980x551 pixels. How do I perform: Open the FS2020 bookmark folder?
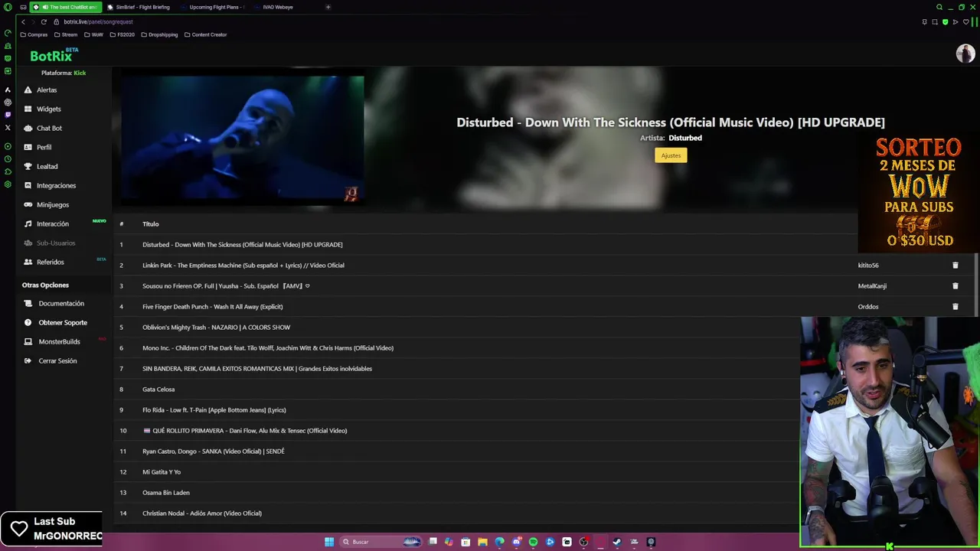(x=122, y=34)
